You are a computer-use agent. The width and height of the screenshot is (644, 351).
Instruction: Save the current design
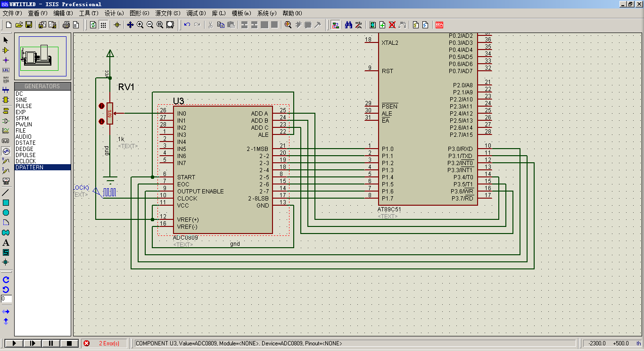coord(29,25)
